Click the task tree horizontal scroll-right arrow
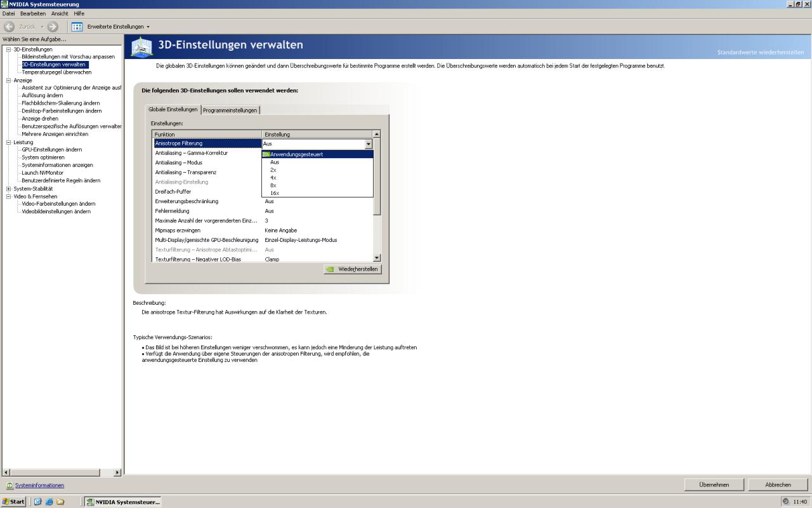The width and height of the screenshot is (812, 508). (x=117, y=472)
